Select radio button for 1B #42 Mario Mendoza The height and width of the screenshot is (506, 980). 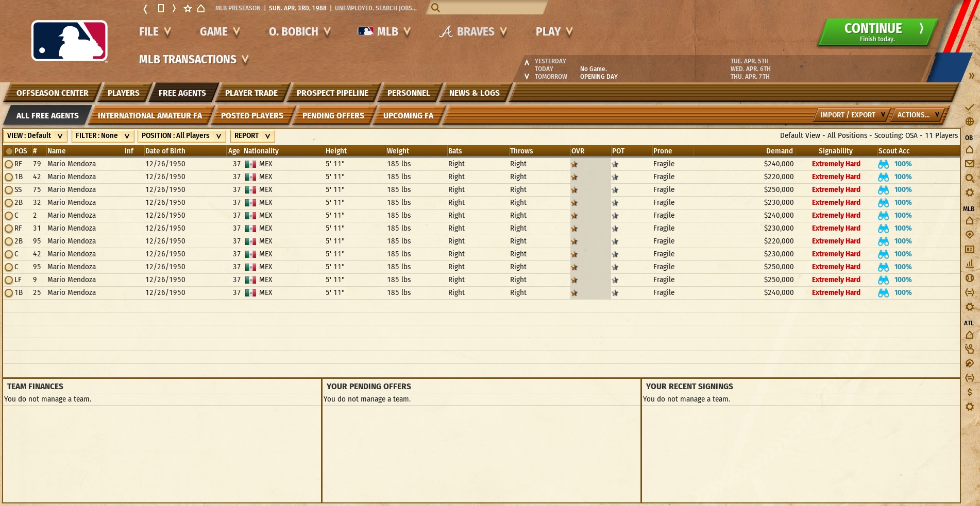tap(9, 177)
